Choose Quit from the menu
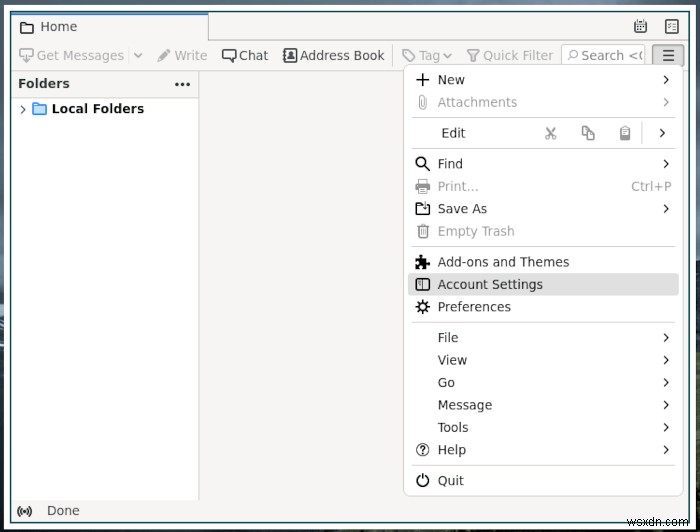Image resolution: width=700 pixels, height=532 pixels. (x=543, y=481)
